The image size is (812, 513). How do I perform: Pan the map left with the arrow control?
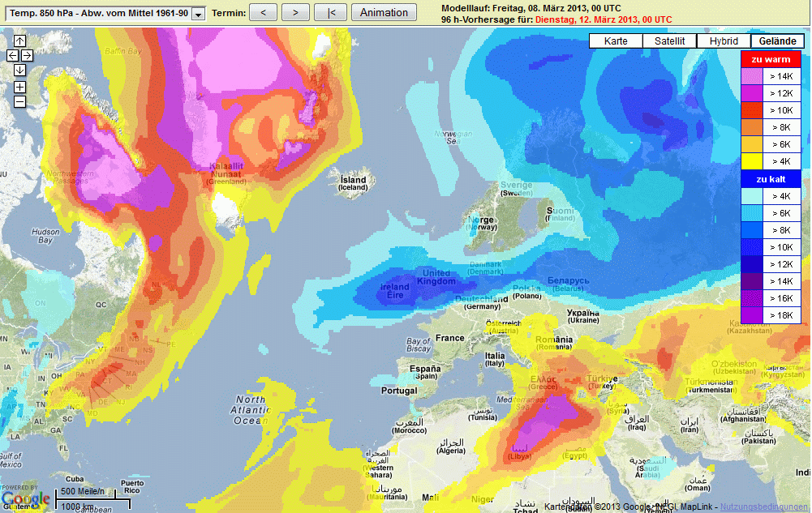[12, 55]
